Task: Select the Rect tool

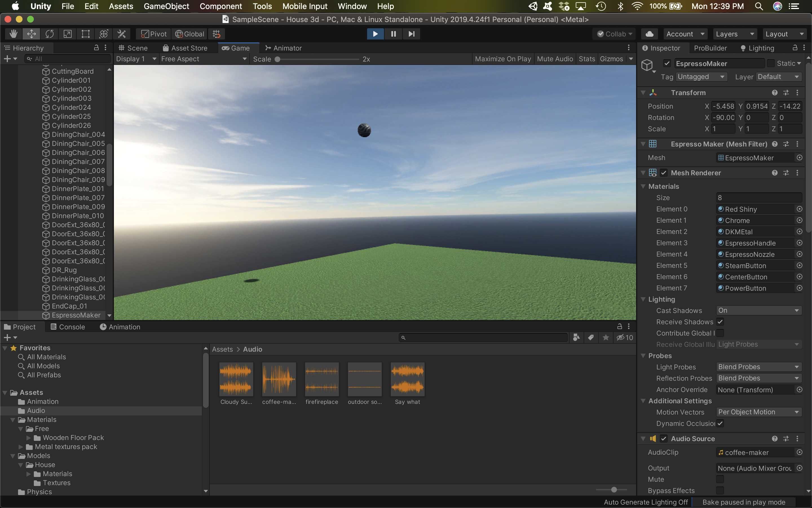Action: pyautogui.click(x=86, y=34)
